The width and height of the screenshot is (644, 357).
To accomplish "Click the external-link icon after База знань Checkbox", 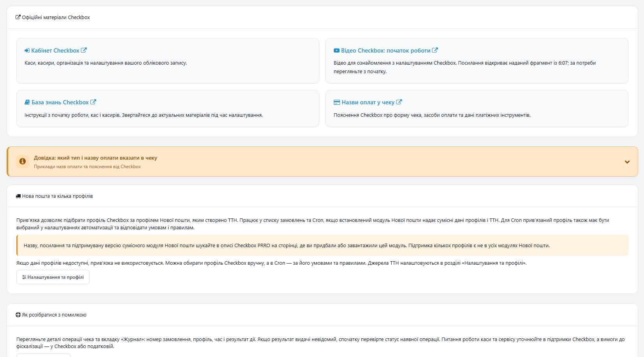I will coord(93,102).
